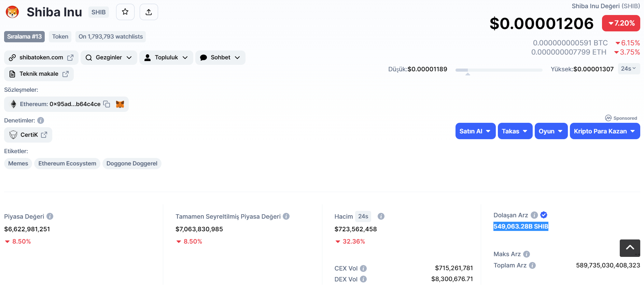Screen dimensions: 644x292
Task: Open the CertiK audit link
Action: [x=28, y=135]
